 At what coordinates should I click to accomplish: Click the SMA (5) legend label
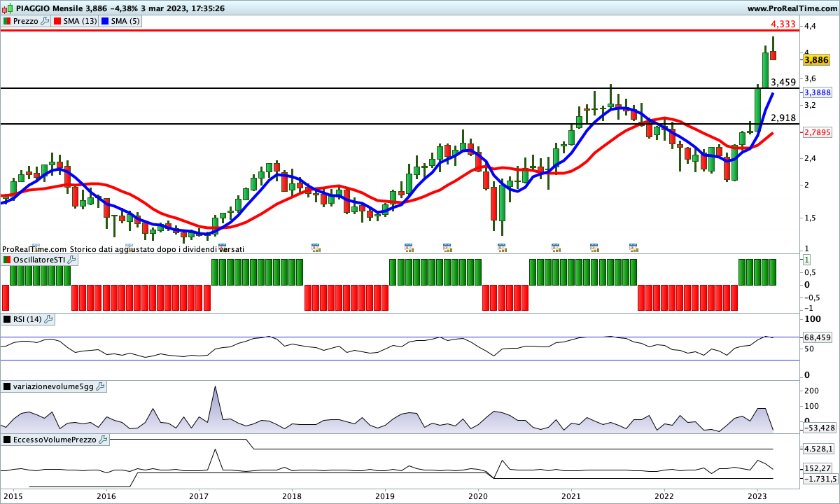tap(126, 21)
